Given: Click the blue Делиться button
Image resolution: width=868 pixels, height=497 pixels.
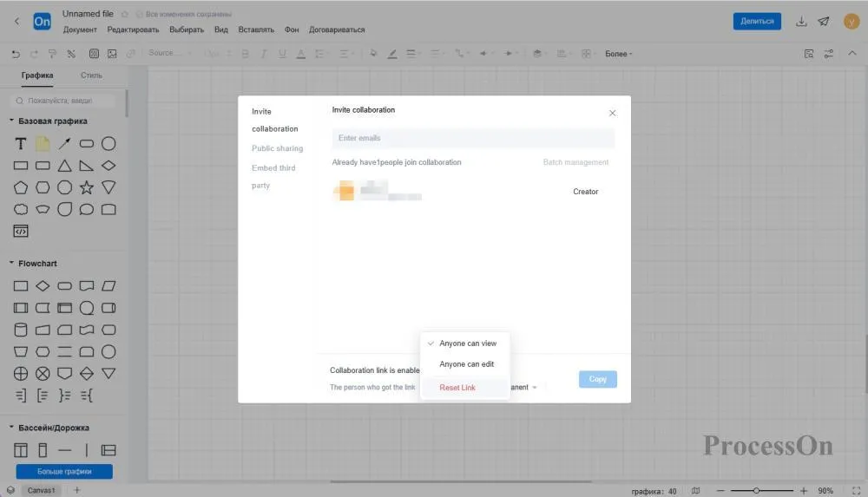Looking at the screenshot, I should pyautogui.click(x=756, y=22).
